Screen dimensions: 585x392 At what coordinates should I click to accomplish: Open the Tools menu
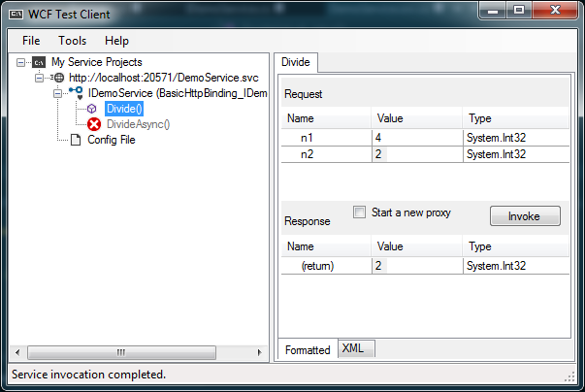(72, 41)
